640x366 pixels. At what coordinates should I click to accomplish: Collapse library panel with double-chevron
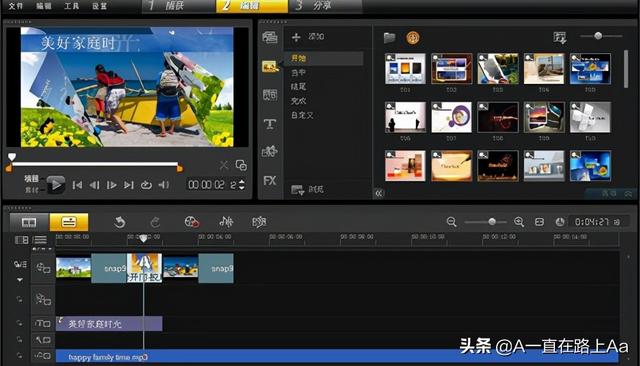(379, 193)
